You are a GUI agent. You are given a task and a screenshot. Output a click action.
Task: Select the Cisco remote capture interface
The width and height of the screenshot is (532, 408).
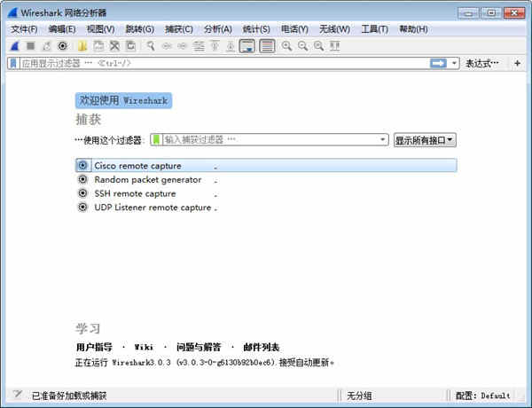click(x=266, y=165)
